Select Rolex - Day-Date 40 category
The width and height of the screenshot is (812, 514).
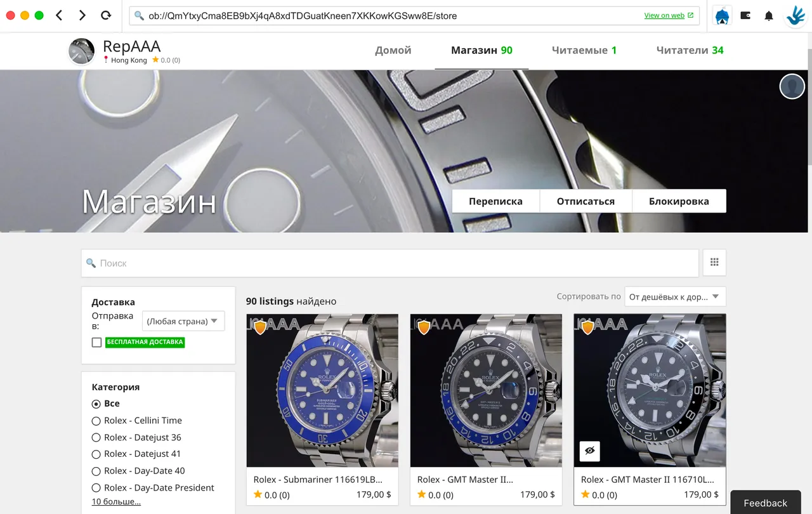pos(96,471)
